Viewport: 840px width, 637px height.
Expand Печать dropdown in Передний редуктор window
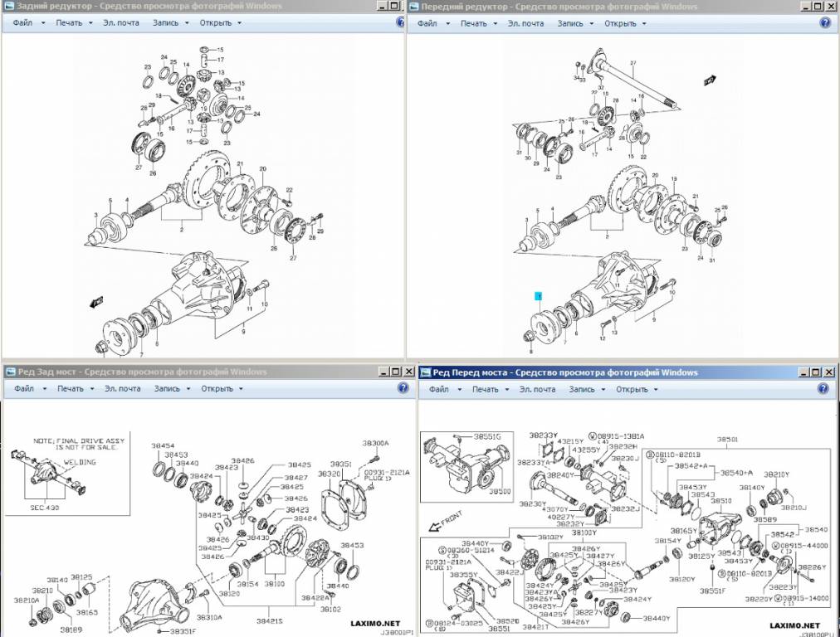[479, 23]
